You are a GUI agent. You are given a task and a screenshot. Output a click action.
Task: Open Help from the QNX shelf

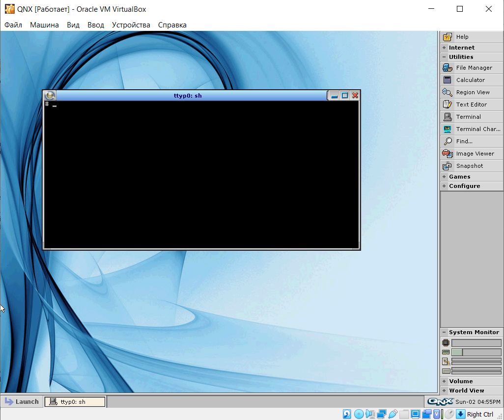471,37
